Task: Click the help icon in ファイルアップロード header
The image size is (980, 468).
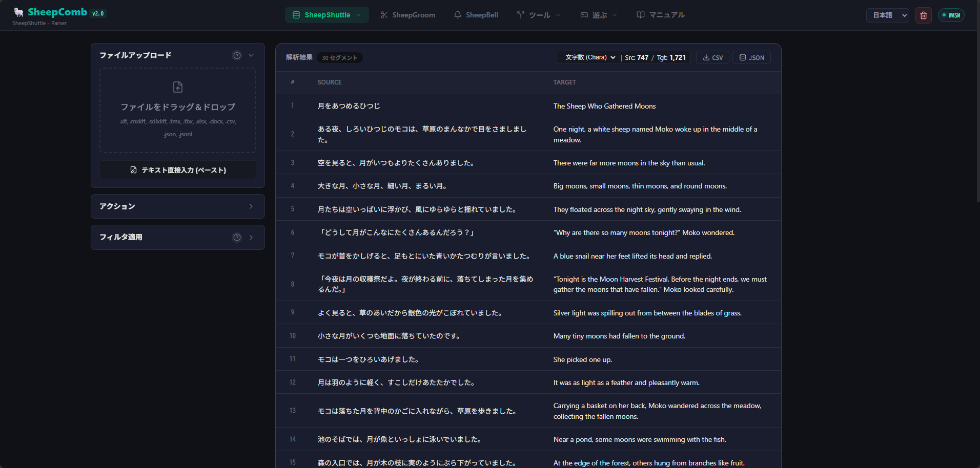Action: tap(237, 55)
